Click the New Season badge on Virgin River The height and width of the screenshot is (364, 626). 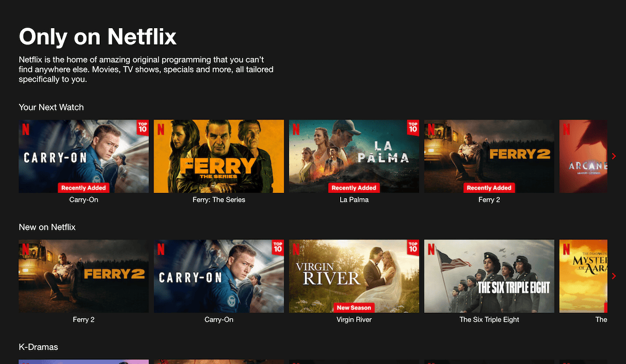(x=354, y=308)
